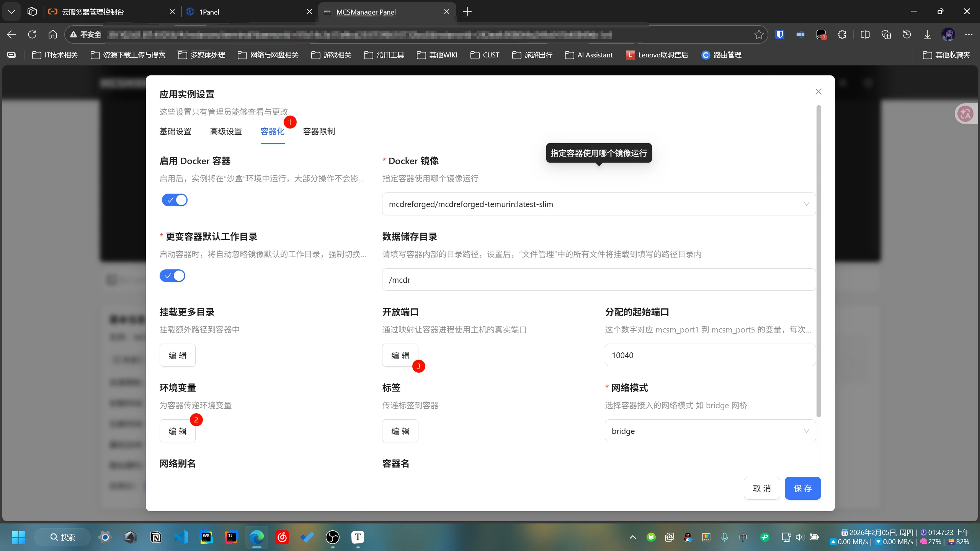980x551 pixels.
Task: Open NetEase Cloud Music from taskbar
Action: pos(282,537)
